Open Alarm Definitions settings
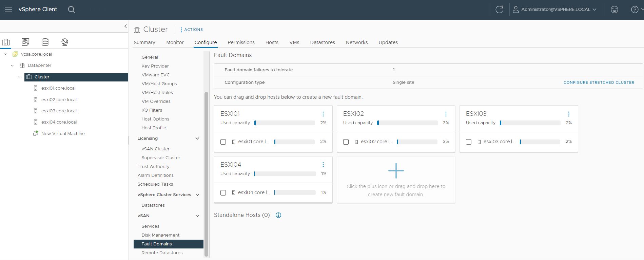The image size is (644, 260). (x=156, y=175)
